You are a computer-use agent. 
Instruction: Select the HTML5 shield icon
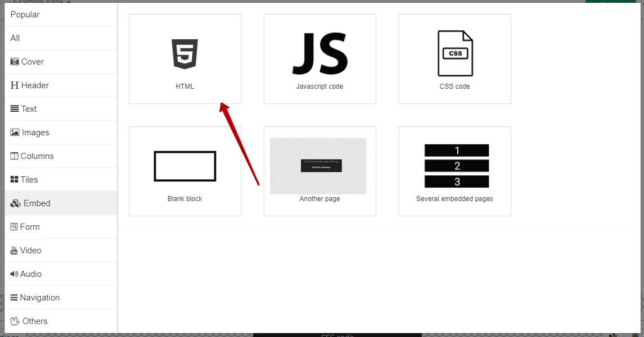point(185,54)
